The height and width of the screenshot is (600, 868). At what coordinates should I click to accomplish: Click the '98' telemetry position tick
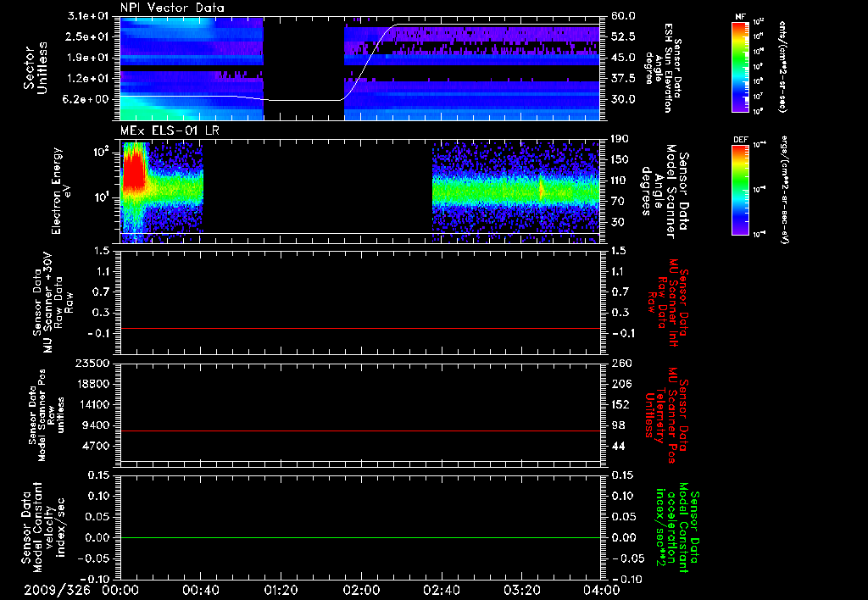[x=618, y=425]
